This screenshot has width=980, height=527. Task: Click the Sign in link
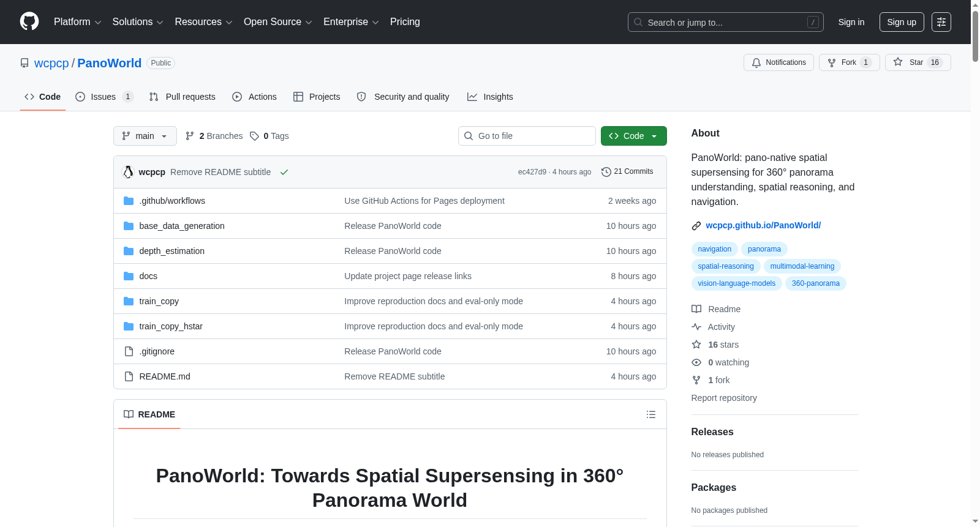(851, 22)
